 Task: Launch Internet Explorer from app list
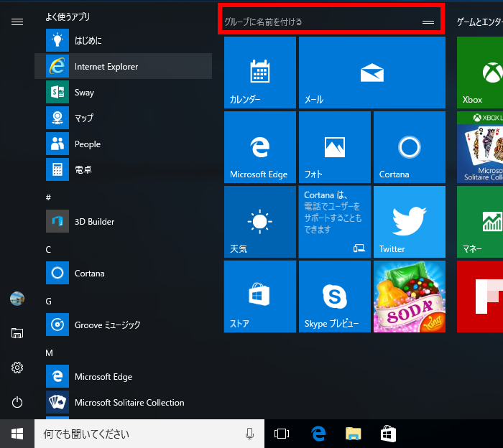coord(123,66)
